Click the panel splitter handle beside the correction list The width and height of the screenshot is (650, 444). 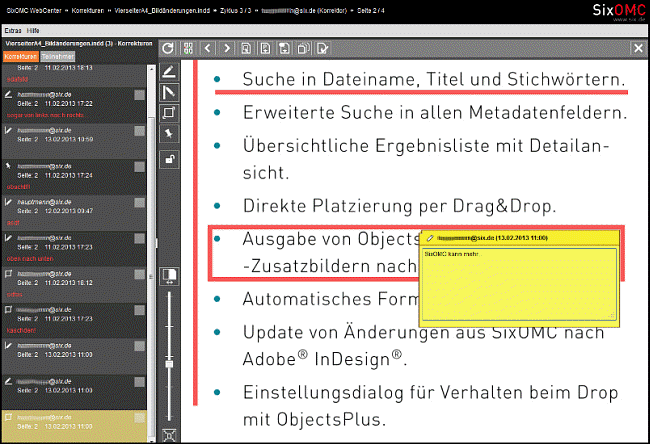[157, 243]
